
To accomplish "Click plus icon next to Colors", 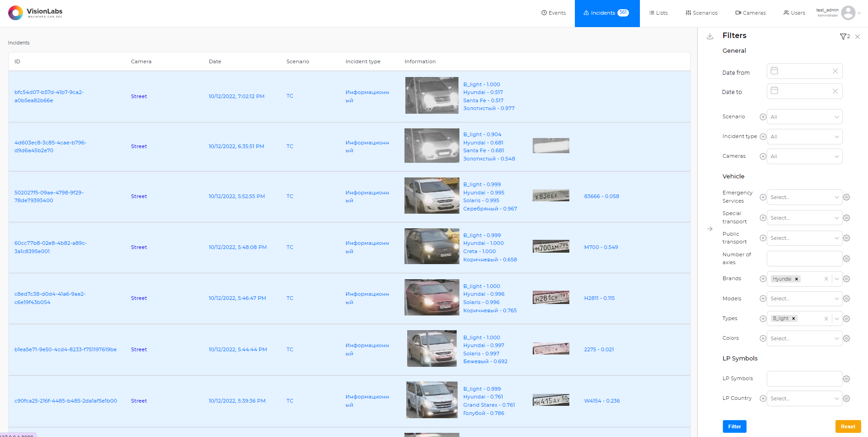I will (763, 338).
